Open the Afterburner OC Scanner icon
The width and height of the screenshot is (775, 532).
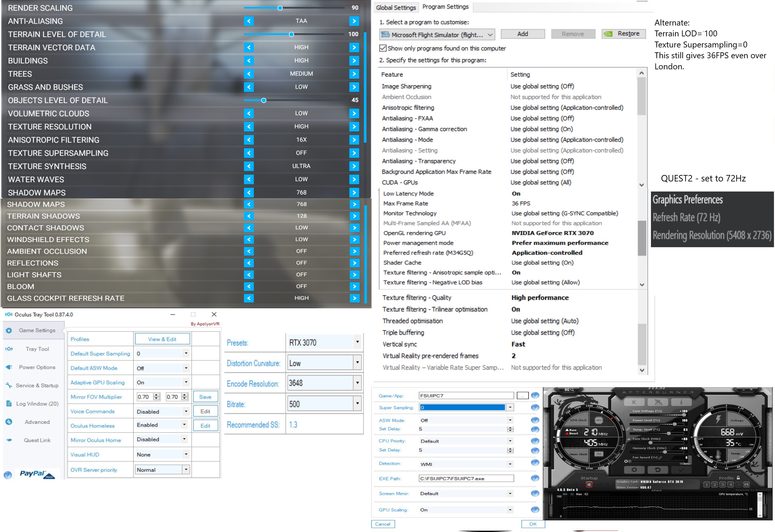[x=569, y=389]
